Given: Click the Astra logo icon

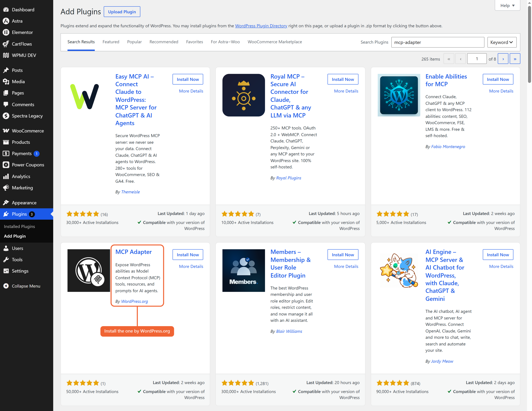Looking at the screenshot, I should point(6,21).
